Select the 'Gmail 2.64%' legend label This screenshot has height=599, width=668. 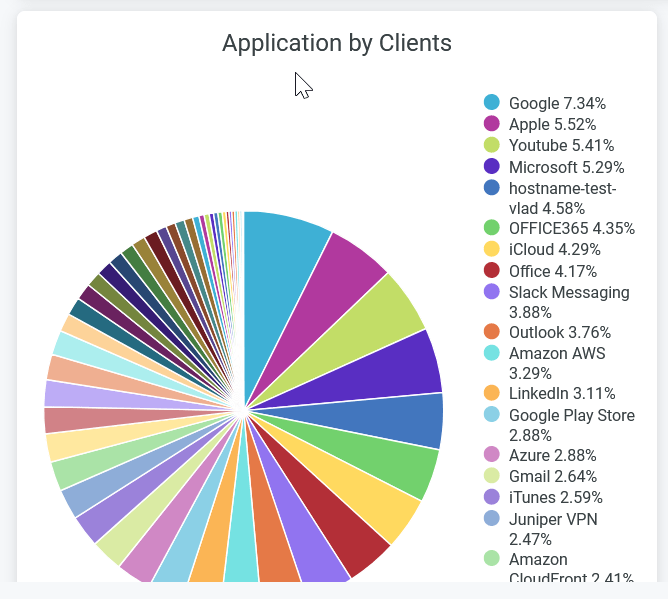coord(553,477)
